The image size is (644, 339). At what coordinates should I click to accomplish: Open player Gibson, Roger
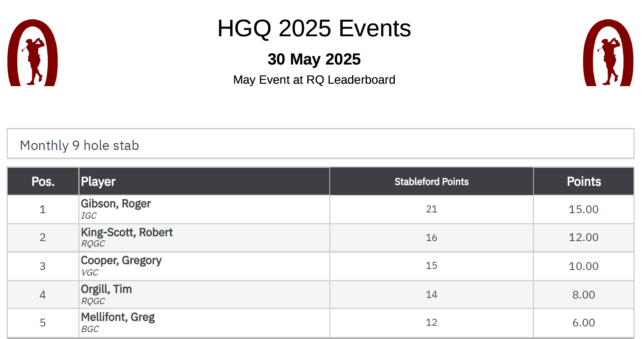click(x=116, y=204)
